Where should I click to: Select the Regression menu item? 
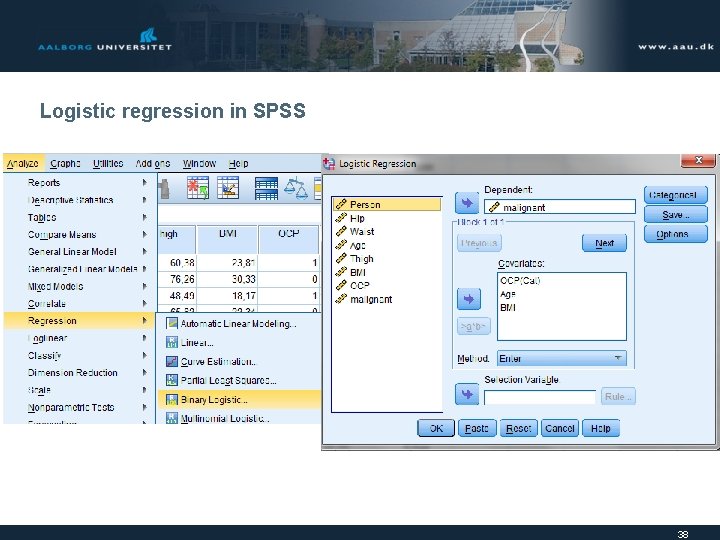point(80,321)
